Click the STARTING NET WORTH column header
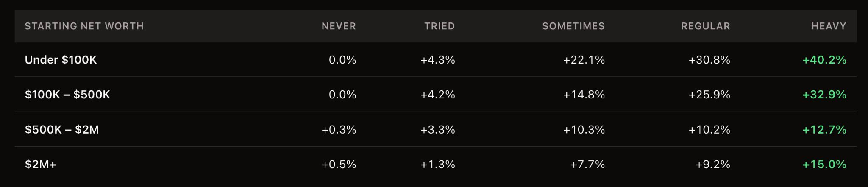This screenshot has width=868, height=187. point(84,26)
